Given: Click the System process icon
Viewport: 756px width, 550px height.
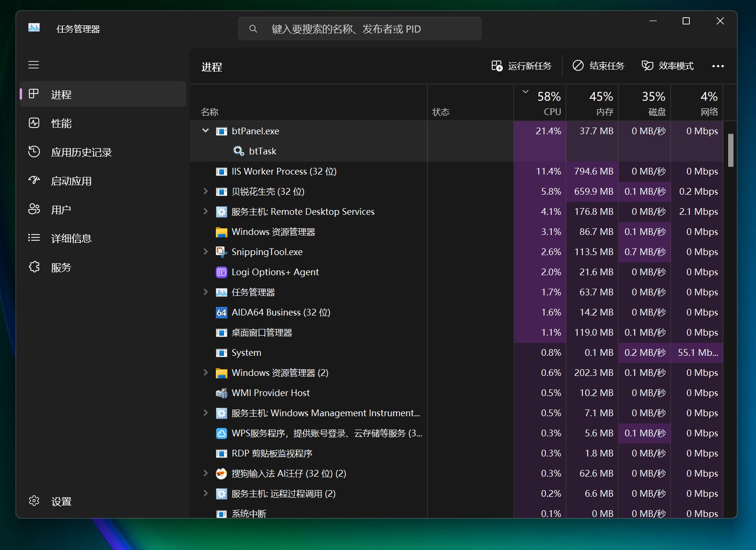Looking at the screenshot, I should click(x=221, y=353).
